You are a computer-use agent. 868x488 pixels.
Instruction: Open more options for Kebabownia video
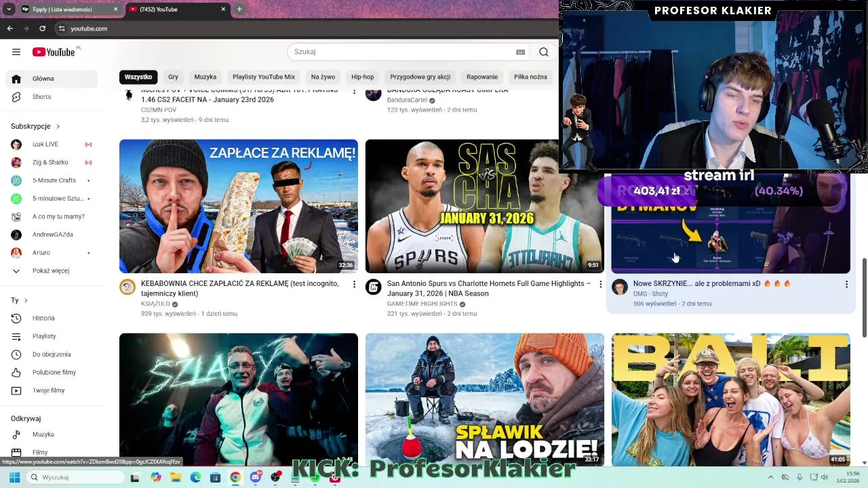[354, 285]
